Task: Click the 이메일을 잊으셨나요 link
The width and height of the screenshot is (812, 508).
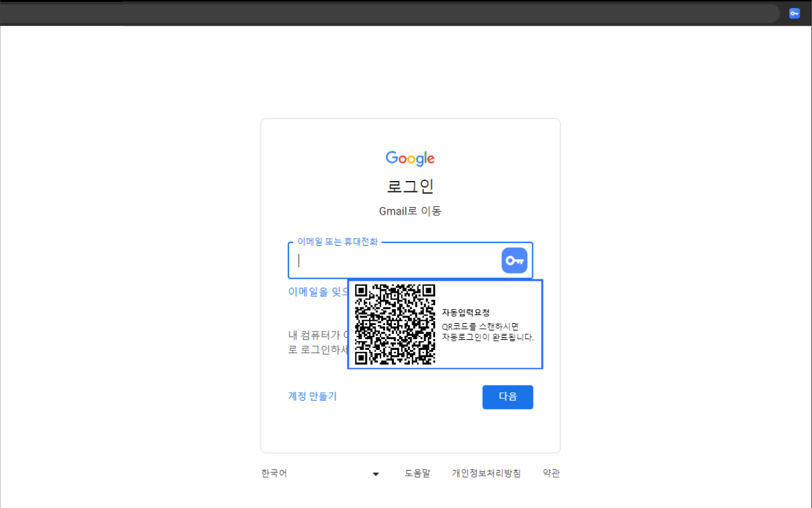Action: (318, 291)
